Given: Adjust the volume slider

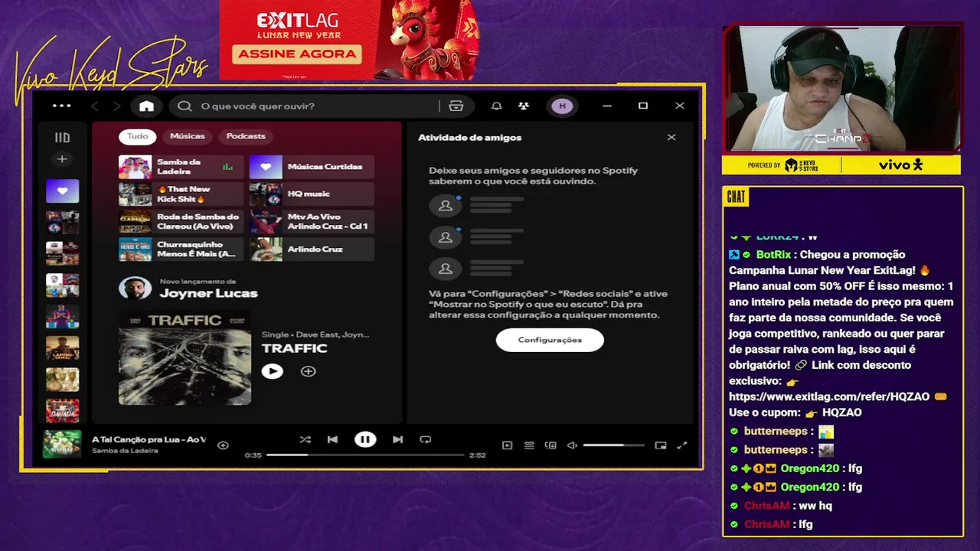Looking at the screenshot, I should [613, 445].
